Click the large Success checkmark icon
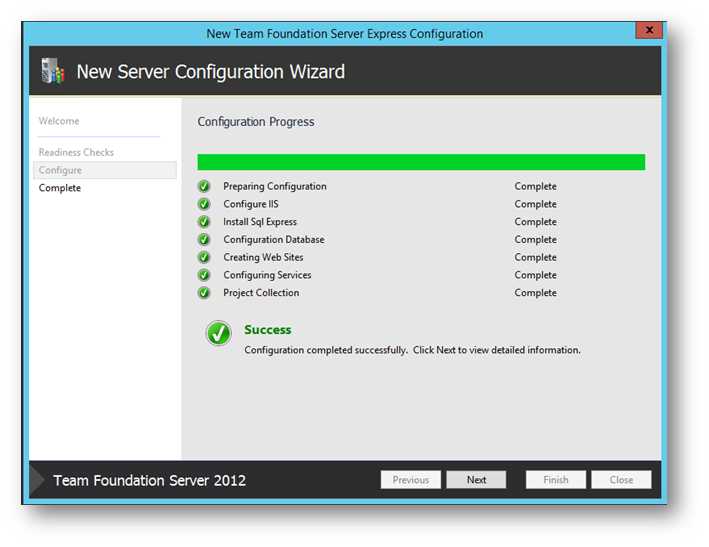709x547 pixels. pos(218,333)
